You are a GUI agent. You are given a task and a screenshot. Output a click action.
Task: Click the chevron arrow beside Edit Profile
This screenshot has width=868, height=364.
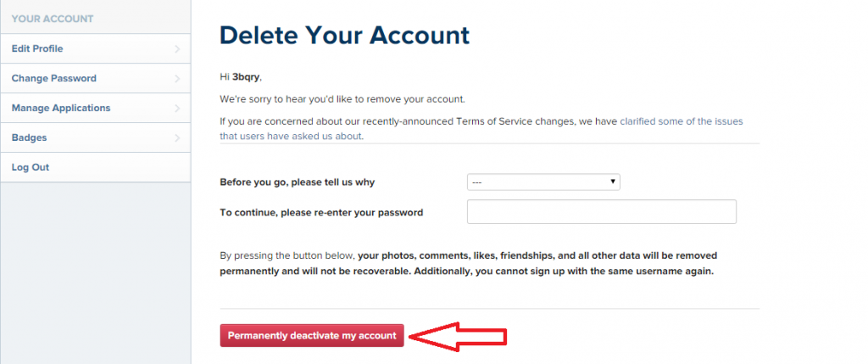(x=177, y=49)
